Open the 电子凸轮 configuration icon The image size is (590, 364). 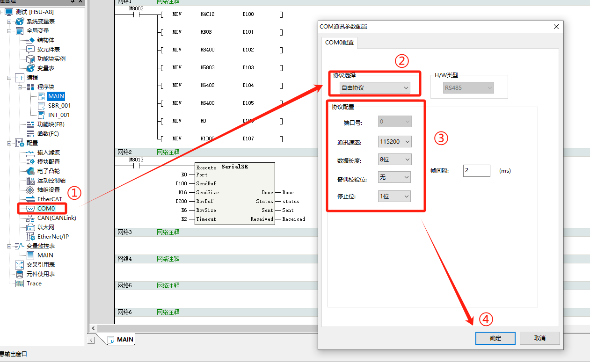tap(30, 171)
